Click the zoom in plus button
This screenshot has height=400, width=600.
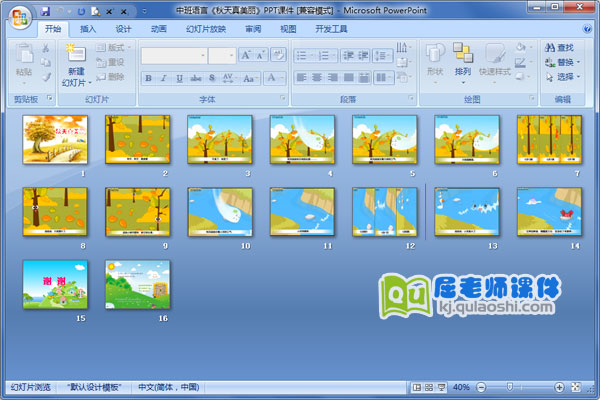coord(559,387)
